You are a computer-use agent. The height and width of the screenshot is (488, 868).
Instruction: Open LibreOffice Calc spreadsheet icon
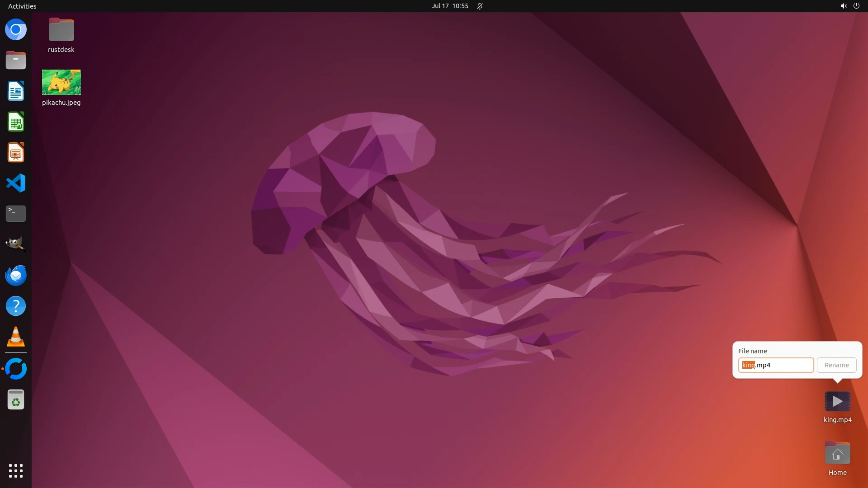pyautogui.click(x=16, y=122)
